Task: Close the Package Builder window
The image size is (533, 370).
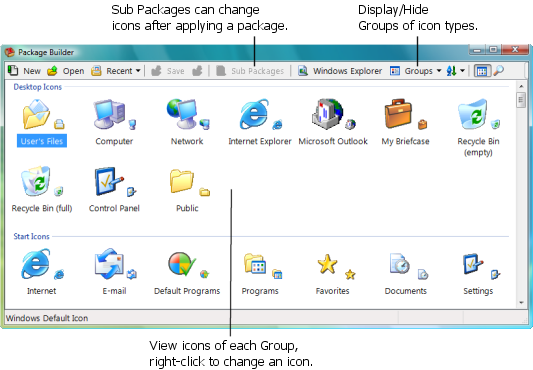Action: [515, 50]
